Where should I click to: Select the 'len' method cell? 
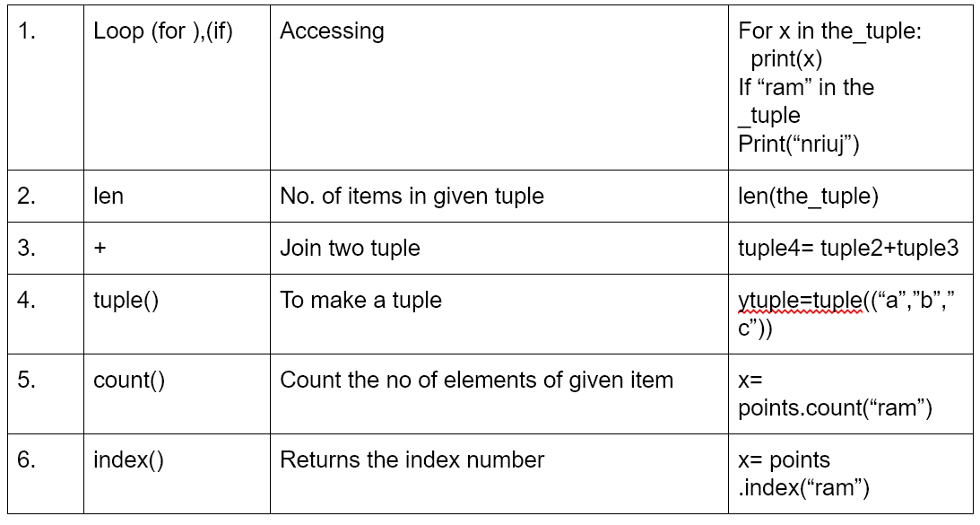(177, 196)
